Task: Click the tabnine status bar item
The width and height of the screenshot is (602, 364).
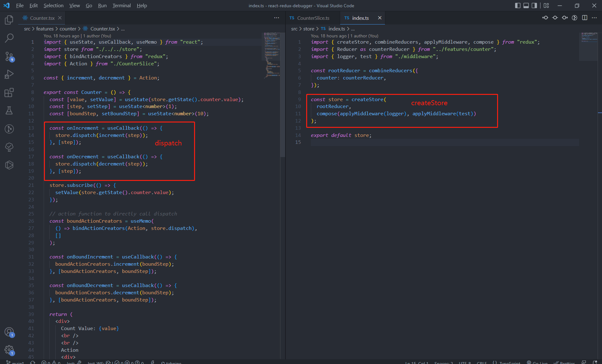Action: 171,362
